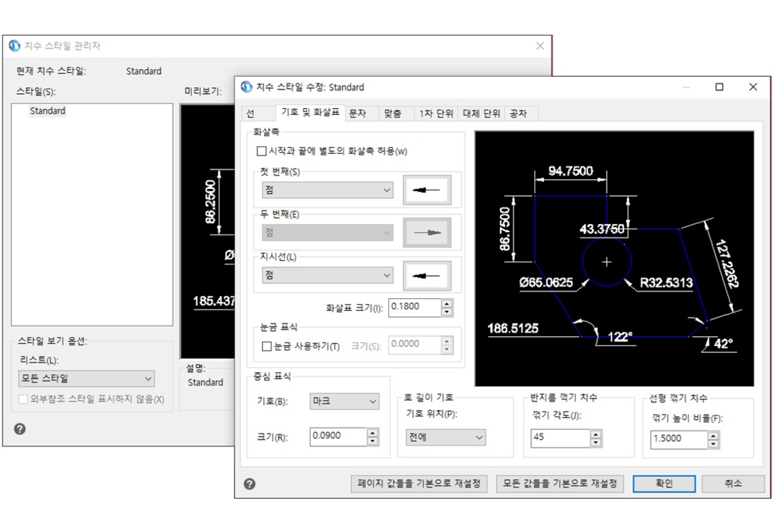Click the dimension preview image in the Modify dialog
773x532 pixels.
[x=614, y=259]
